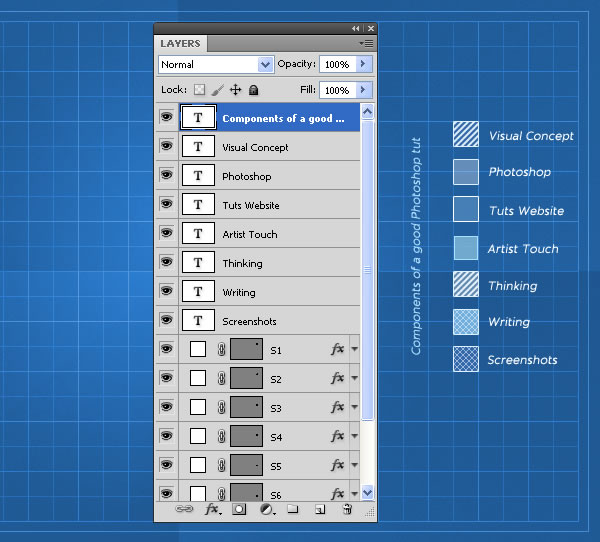The width and height of the screenshot is (600, 542).
Task: Open Add layer style fx menu at the bottom
Action: pyautogui.click(x=212, y=509)
